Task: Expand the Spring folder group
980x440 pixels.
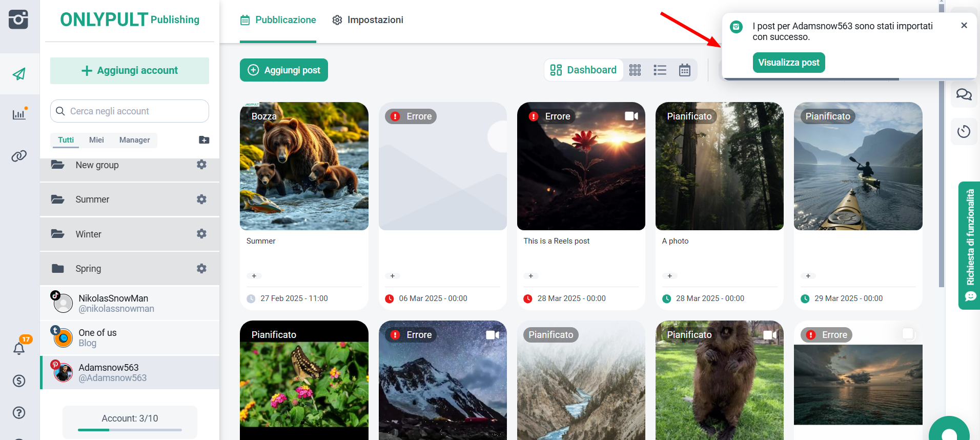Action: (88, 269)
